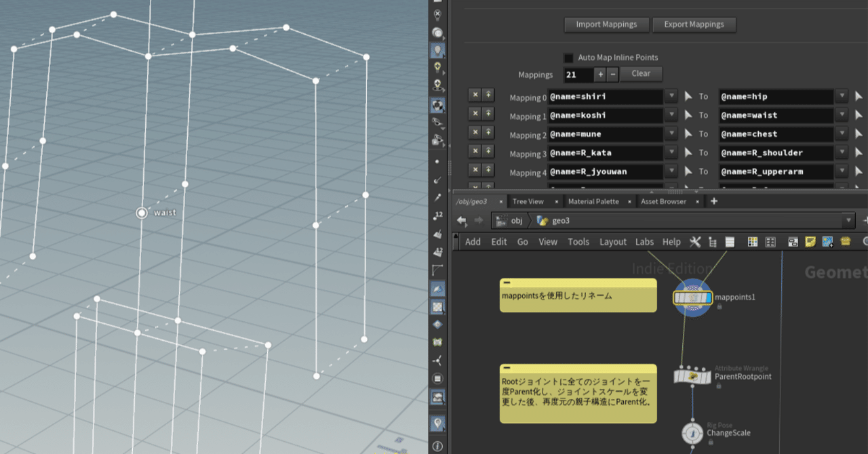Enable Auto Map Inline Points
The width and height of the screenshot is (868, 454).
568,58
